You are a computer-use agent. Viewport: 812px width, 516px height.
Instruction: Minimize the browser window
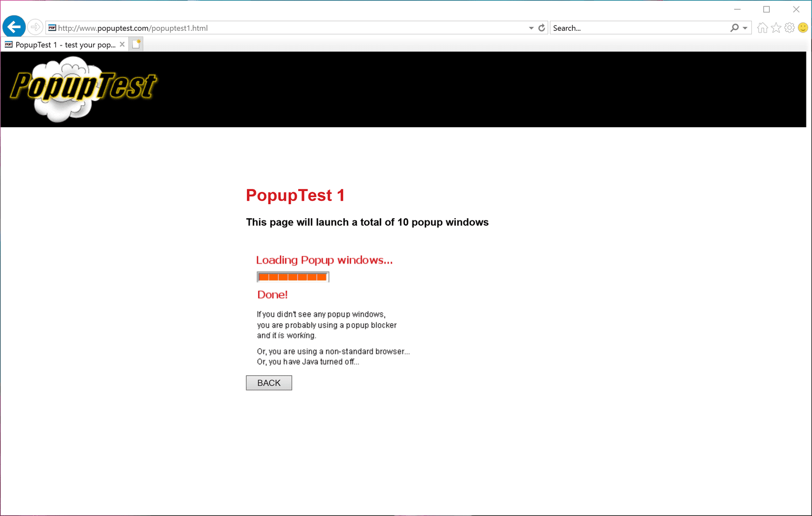coord(737,9)
